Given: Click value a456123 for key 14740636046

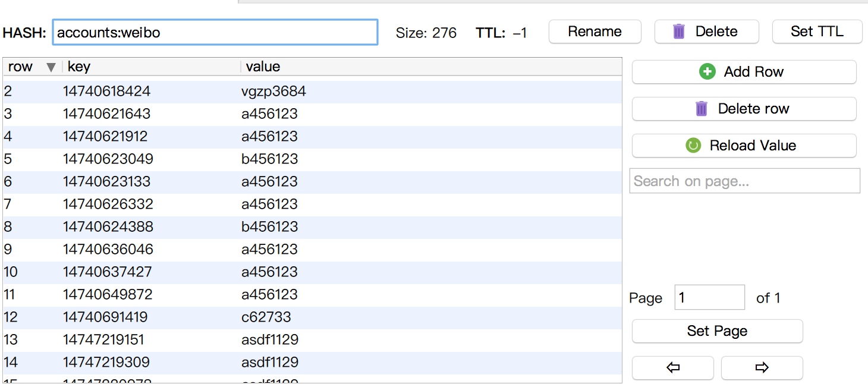Looking at the screenshot, I should (269, 250).
